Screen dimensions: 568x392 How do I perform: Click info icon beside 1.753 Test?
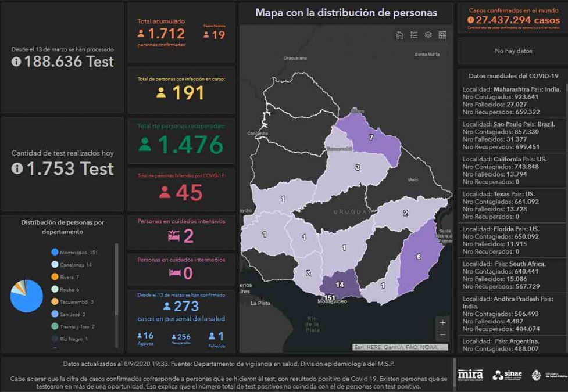[17, 169]
